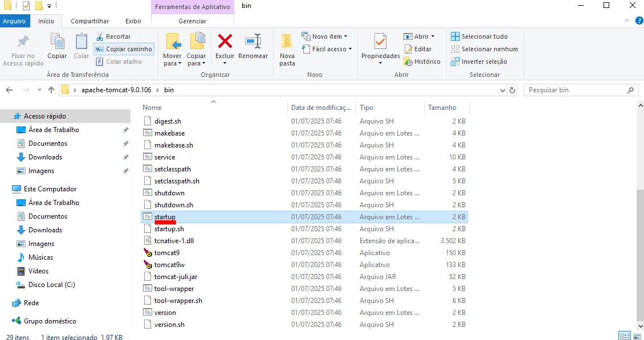Select the shutdown batch file

(169, 193)
